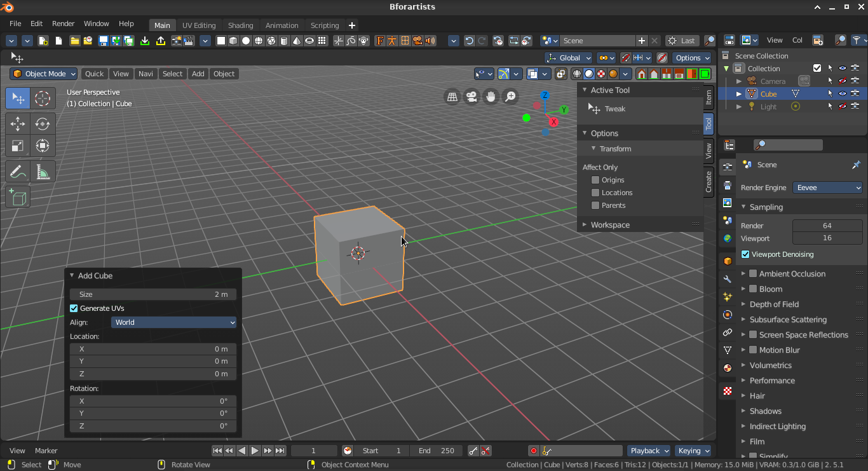
Task: Select the Measure tool
Action: [43, 172]
